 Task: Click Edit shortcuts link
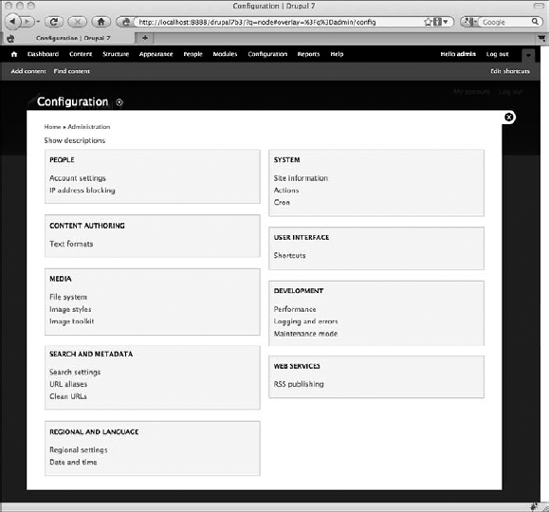[x=510, y=71]
